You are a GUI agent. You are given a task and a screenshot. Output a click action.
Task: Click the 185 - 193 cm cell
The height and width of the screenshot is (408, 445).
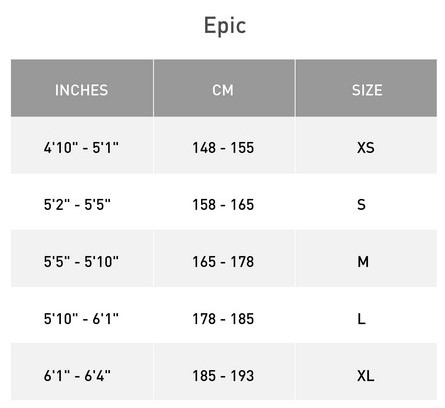pos(224,372)
